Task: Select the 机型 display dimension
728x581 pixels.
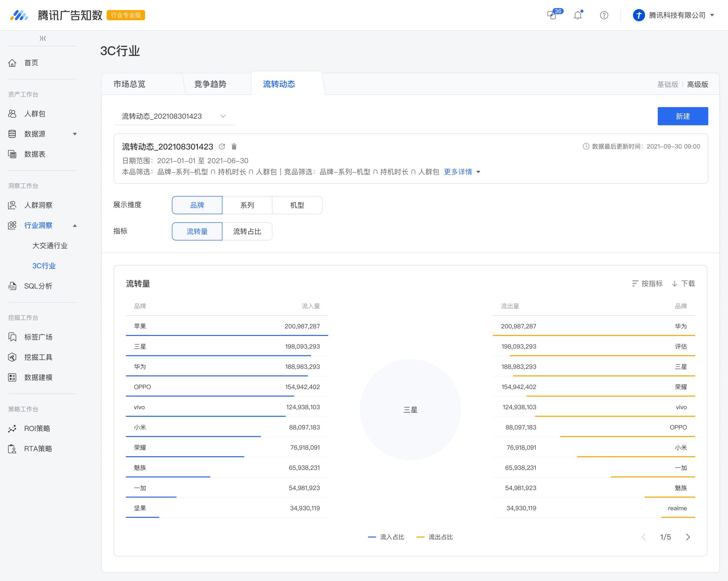Action: [297, 205]
